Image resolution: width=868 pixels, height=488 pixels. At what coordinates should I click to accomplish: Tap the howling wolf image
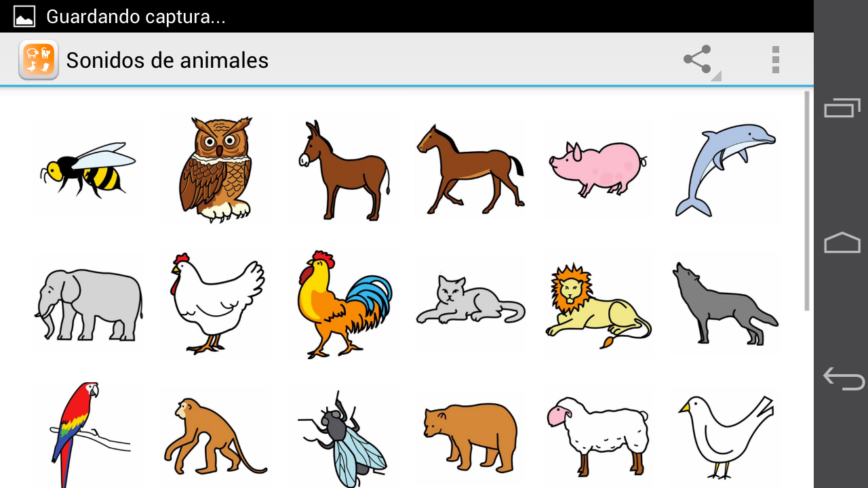pos(726,305)
